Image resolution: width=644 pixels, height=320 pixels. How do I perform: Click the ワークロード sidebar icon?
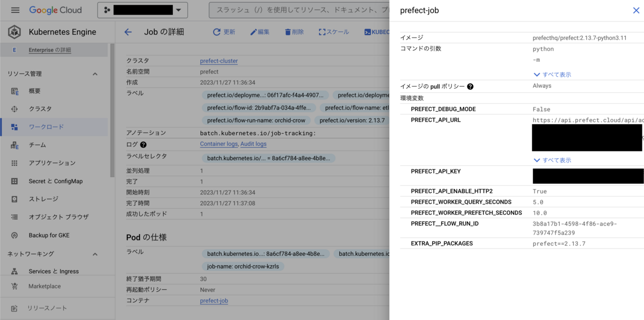click(x=14, y=127)
